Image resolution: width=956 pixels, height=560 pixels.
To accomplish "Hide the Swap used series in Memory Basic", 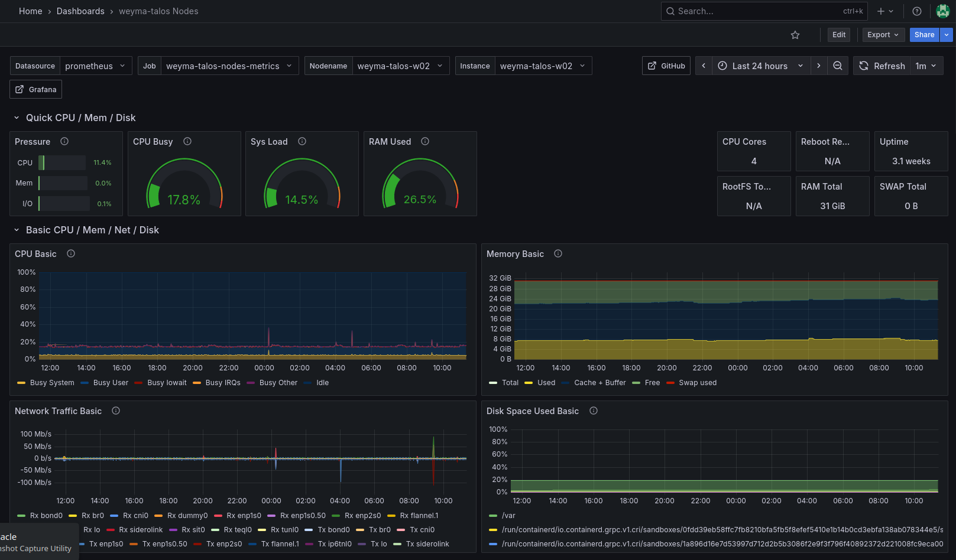I will coord(698,382).
